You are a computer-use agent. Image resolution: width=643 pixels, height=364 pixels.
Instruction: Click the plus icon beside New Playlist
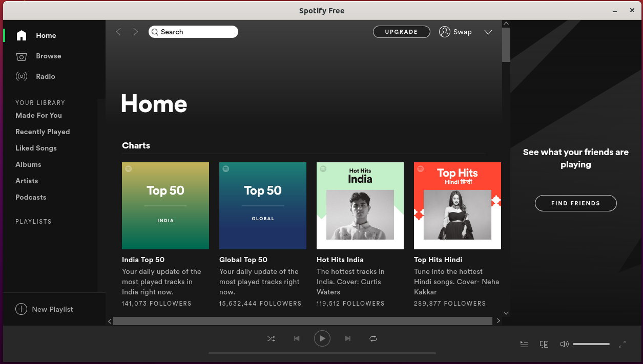[x=21, y=309]
